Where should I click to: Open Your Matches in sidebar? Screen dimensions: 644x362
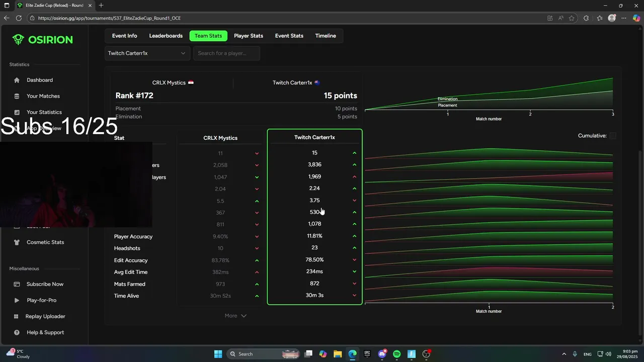click(43, 96)
